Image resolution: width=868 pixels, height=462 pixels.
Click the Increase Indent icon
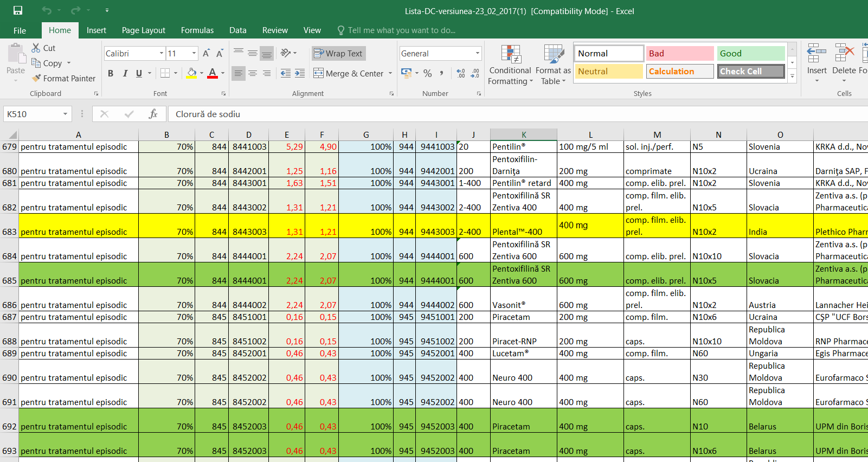click(x=300, y=73)
